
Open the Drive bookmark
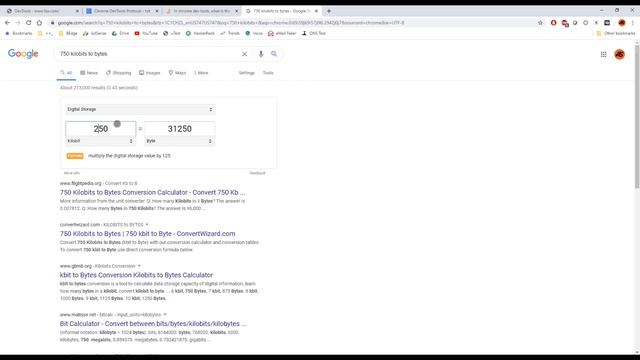click(121, 33)
